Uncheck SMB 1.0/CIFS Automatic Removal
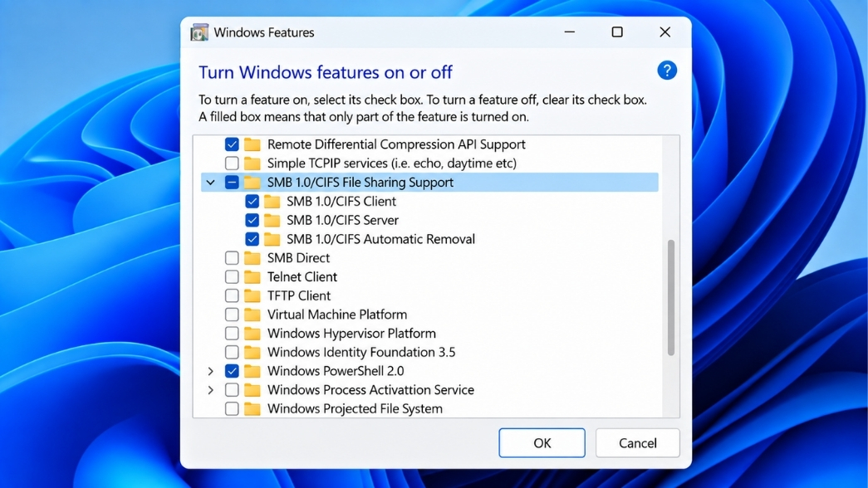 click(252, 239)
